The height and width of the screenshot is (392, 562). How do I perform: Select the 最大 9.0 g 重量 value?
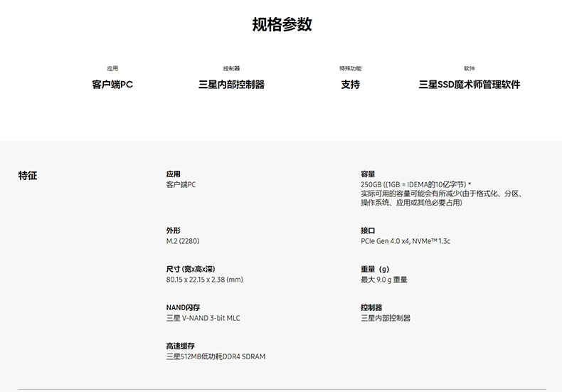384,280
